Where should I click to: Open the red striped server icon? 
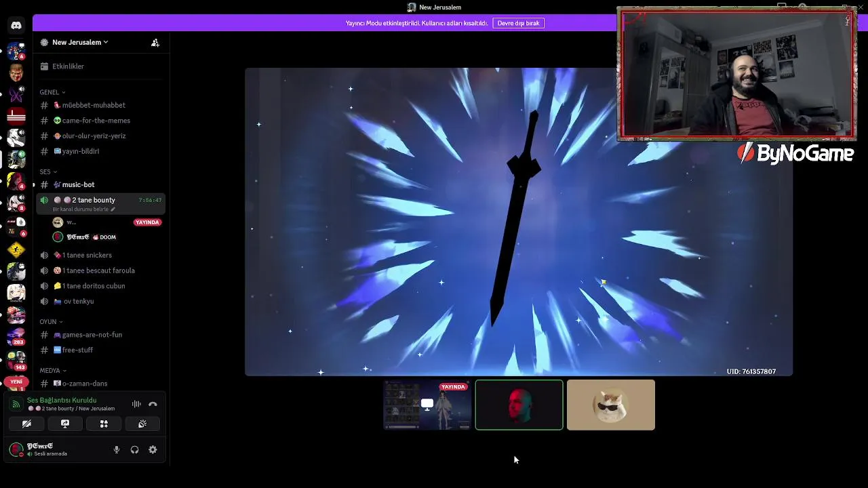[x=16, y=116]
